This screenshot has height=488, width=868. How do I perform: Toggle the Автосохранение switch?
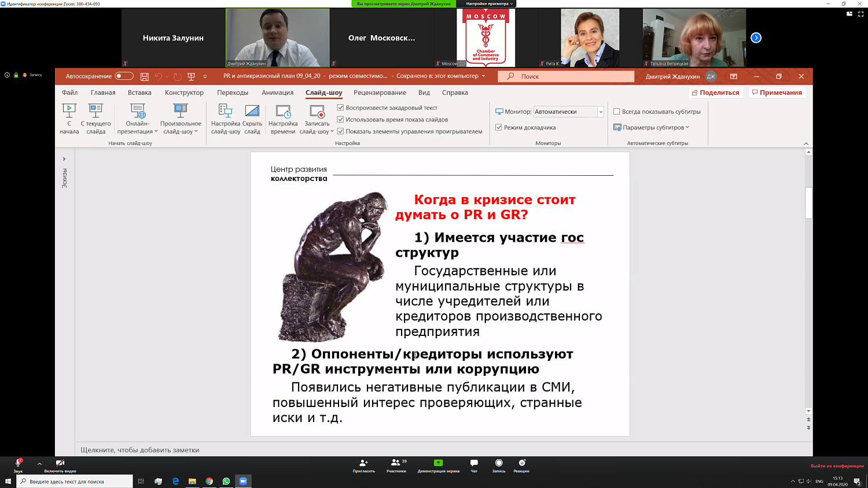pos(124,76)
